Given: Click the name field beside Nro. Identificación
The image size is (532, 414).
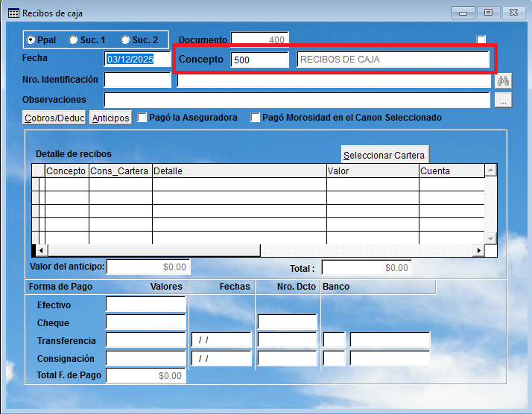Looking at the screenshot, I should tap(334, 80).
